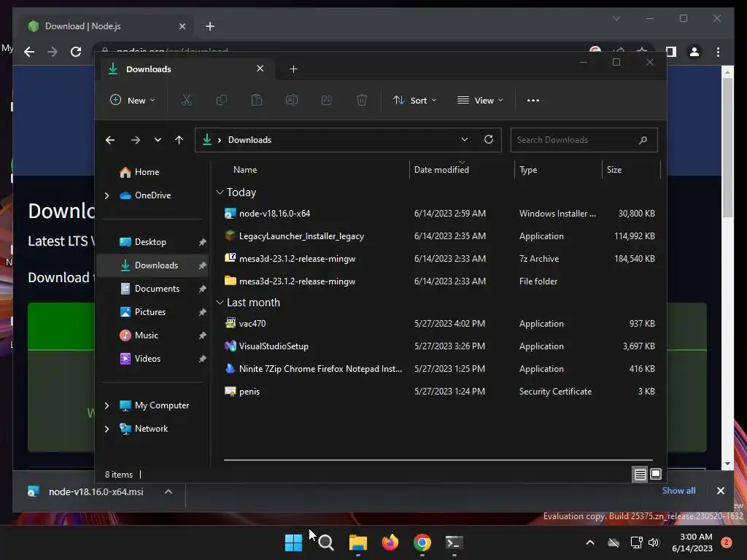
Task: Open Windows Start menu
Action: (293, 542)
